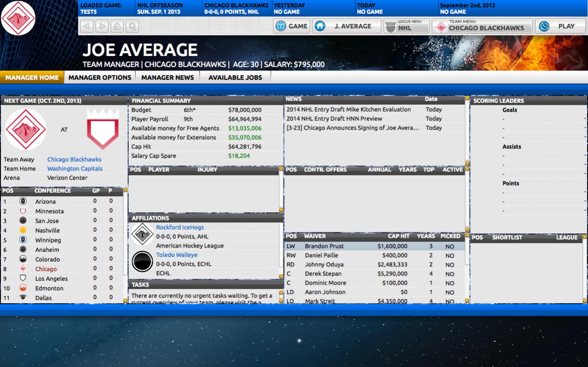Open search with the magnifier icon

[132, 26]
